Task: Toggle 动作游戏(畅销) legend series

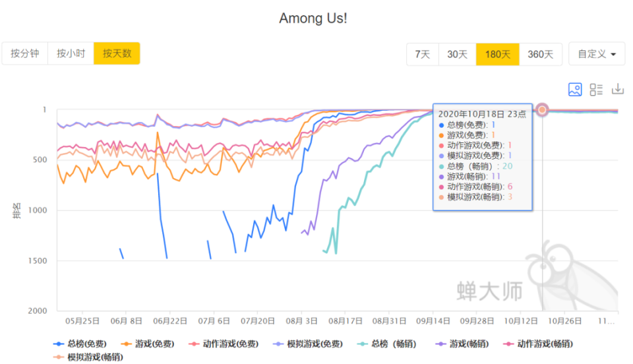Action: coord(538,344)
